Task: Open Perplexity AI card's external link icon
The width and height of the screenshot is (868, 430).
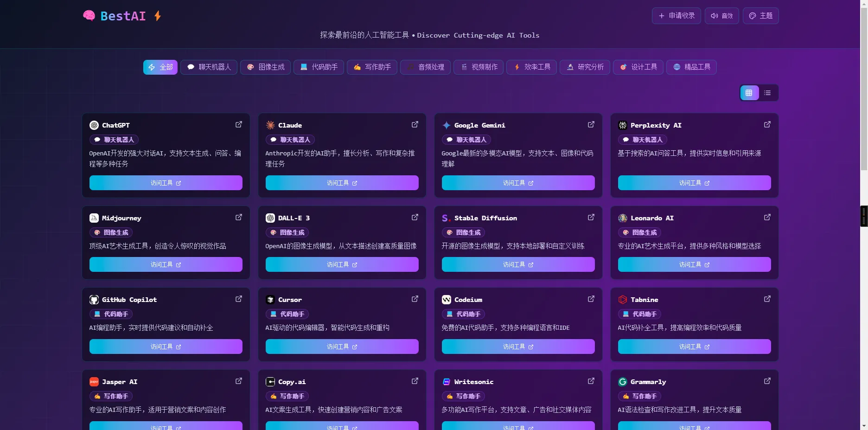Action: (x=767, y=124)
